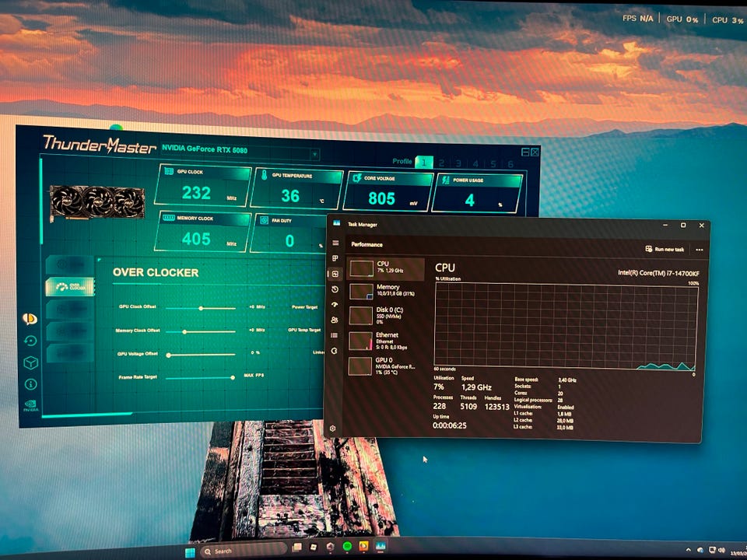This screenshot has width=747, height=560.
Task: Click Windows taskbar Search box
Action: click(244, 551)
